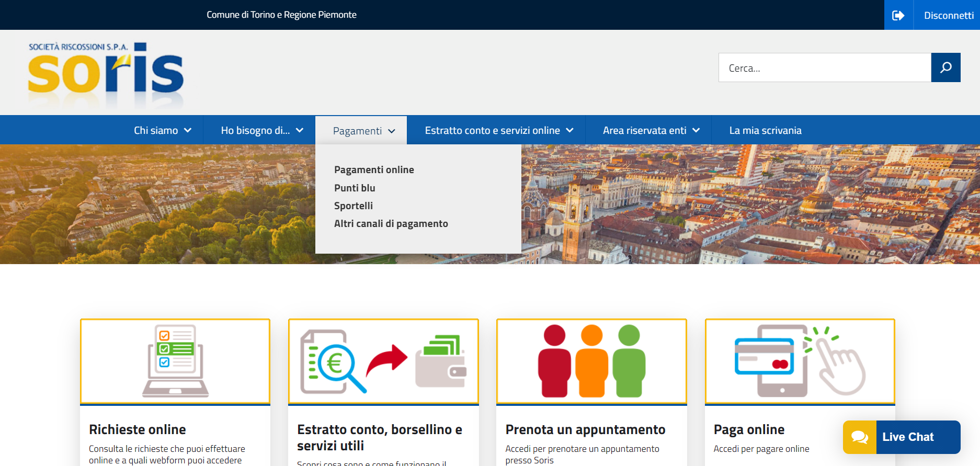Expand the Chi siamo menu
Image resolution: width=980 pixels, height=466 pixels.
coord(163,130)
